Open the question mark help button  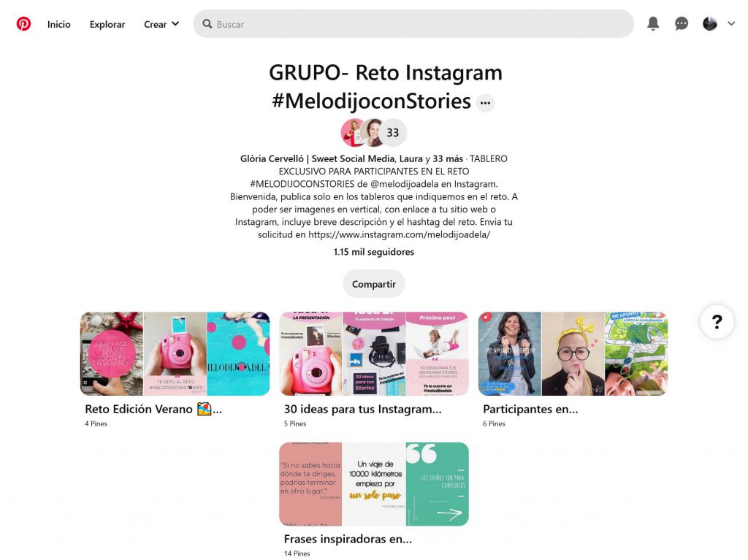717,321
